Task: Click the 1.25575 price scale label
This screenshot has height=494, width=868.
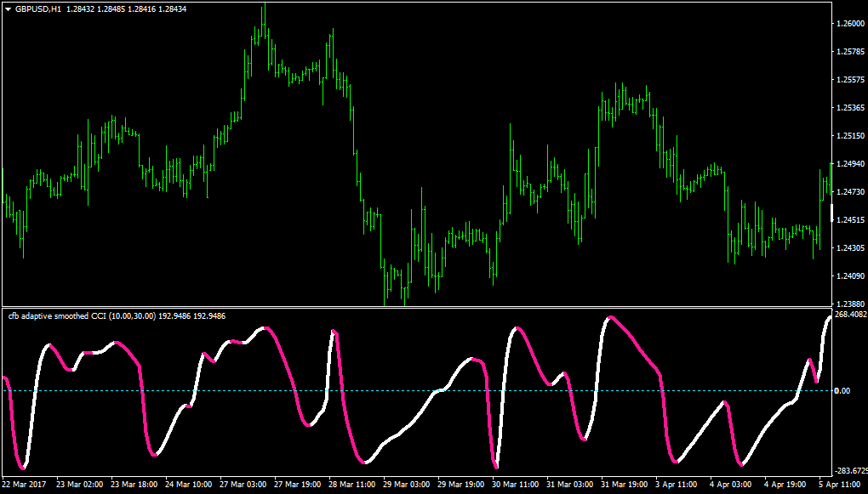Action: (x=851, y=80)
